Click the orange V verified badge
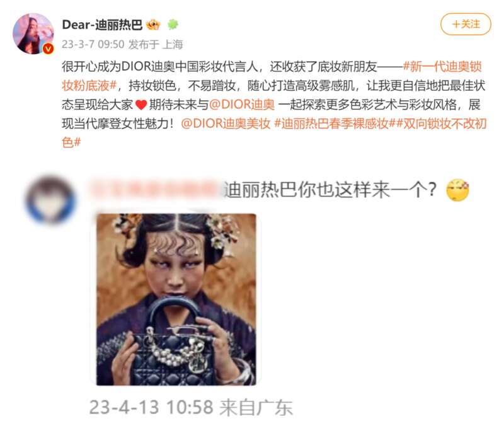 tap(49, 49)
